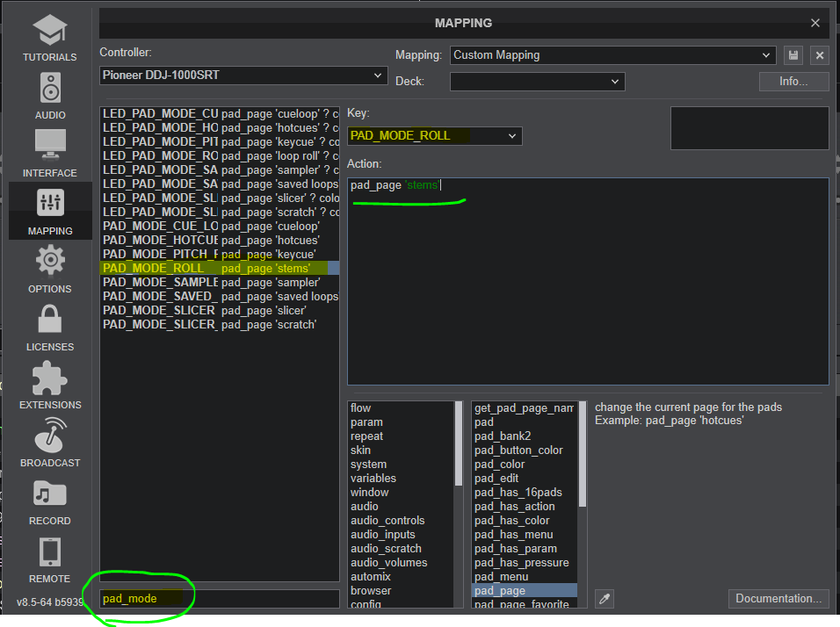This screenshot has width=840, height=627.
Task: Click the category list scrollbar
Action: pyautogui.click(x=459, y=443)
